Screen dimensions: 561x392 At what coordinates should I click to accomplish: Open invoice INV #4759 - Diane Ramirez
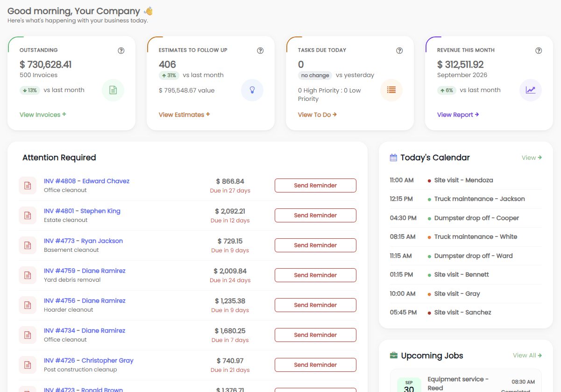pyautogui.click(x=85, y=271)
